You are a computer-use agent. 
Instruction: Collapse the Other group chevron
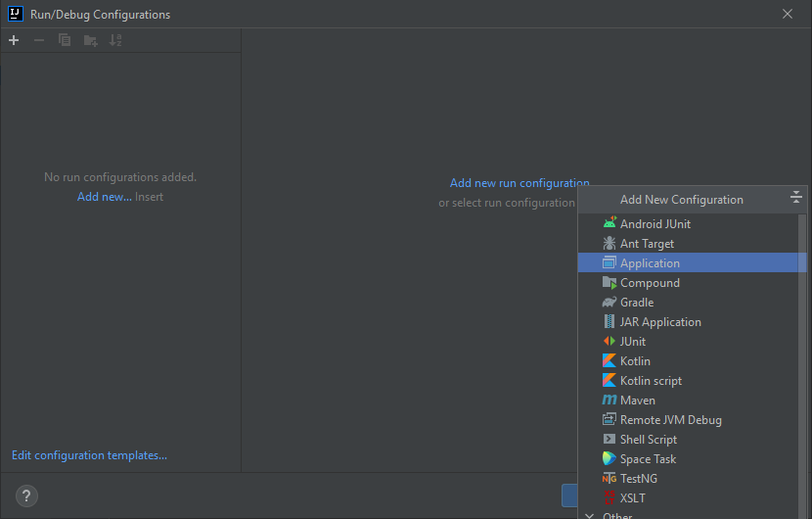589,515
